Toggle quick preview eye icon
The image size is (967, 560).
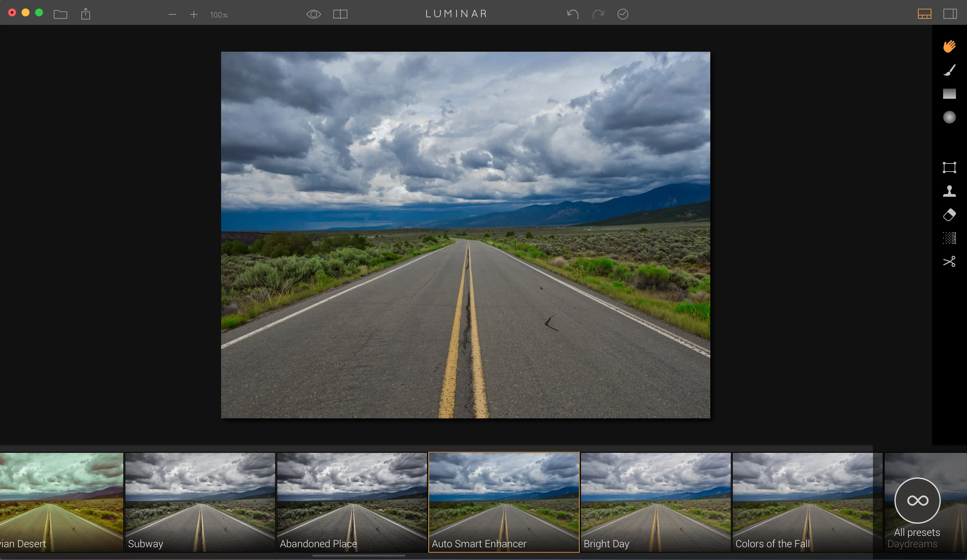point(313,14)
